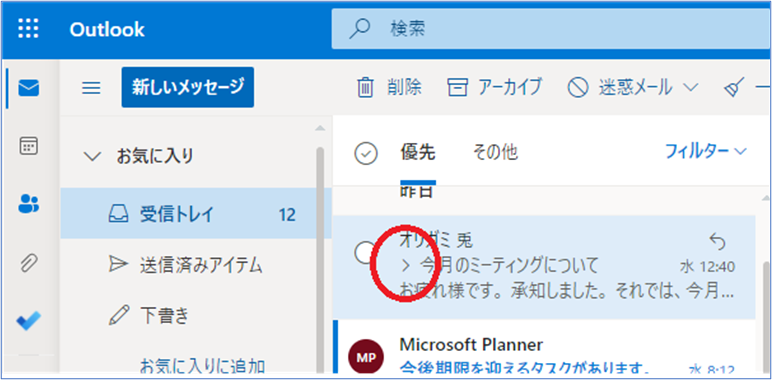
Task: Open the Calendar icon in left rail
Action: [x=29, y=146]
